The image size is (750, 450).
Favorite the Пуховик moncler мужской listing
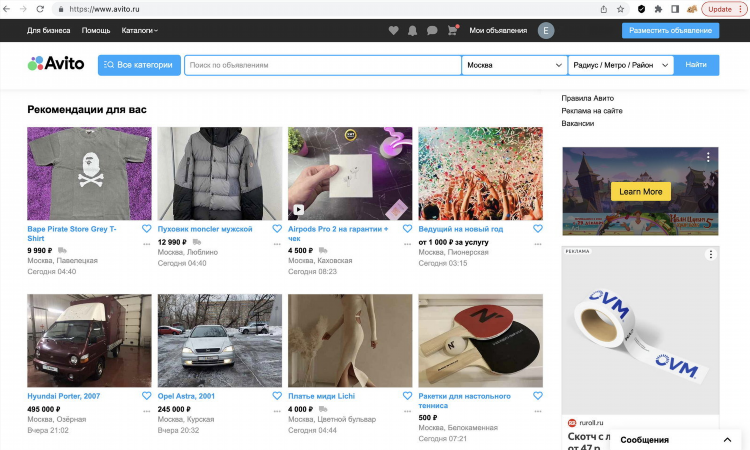click(277, 229)
